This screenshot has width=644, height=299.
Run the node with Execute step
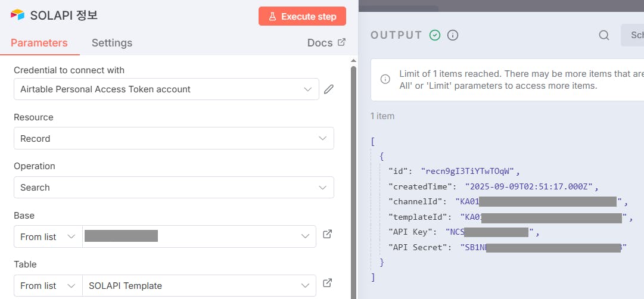302,17
